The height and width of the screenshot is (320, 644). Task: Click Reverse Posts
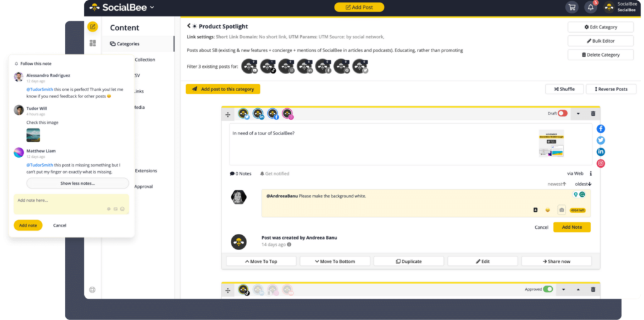[x=611, y=89]
